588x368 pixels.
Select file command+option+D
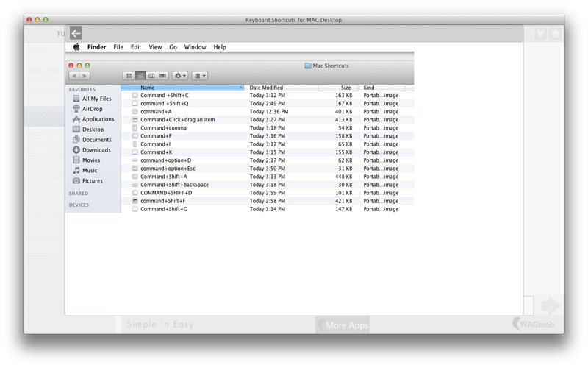(x=268, y=160)
